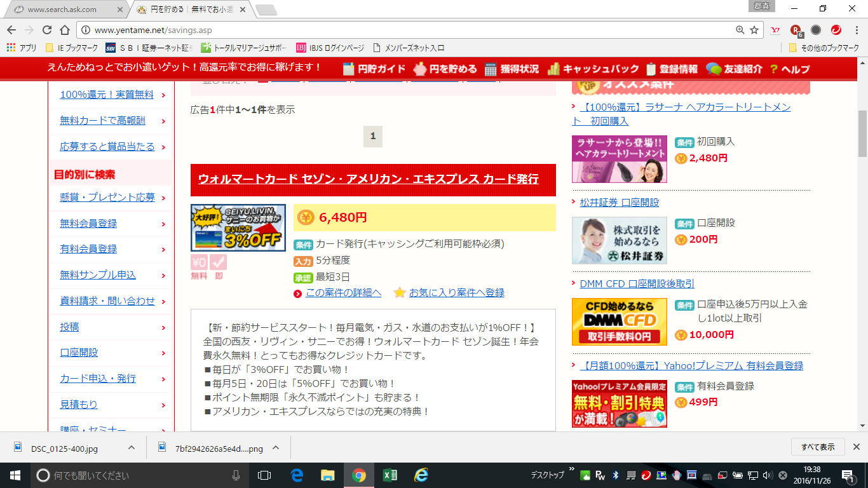Click お気に入り案件へ登録 link
Screen dimensions: 868x488
point(457,293)
